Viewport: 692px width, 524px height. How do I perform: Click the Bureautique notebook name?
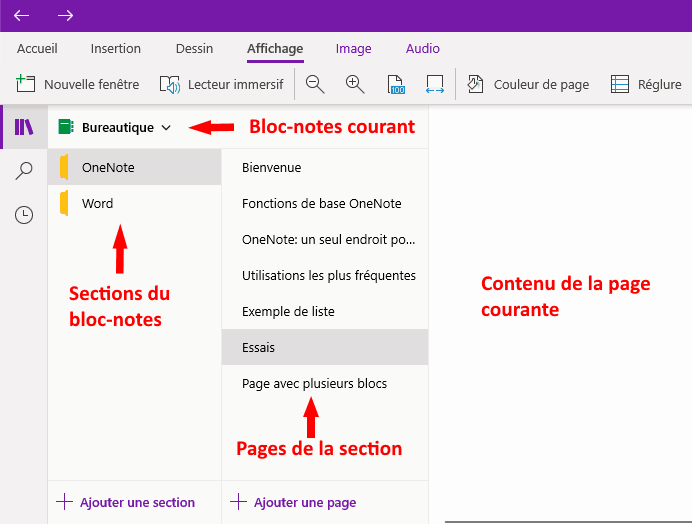[118, 128]
